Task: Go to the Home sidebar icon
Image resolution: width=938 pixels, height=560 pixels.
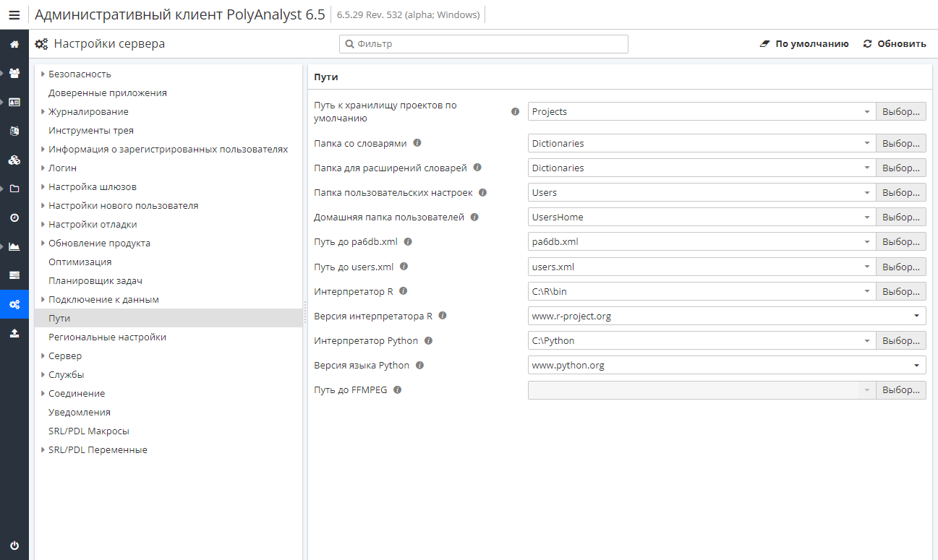Action: click(x=14, y=44)
